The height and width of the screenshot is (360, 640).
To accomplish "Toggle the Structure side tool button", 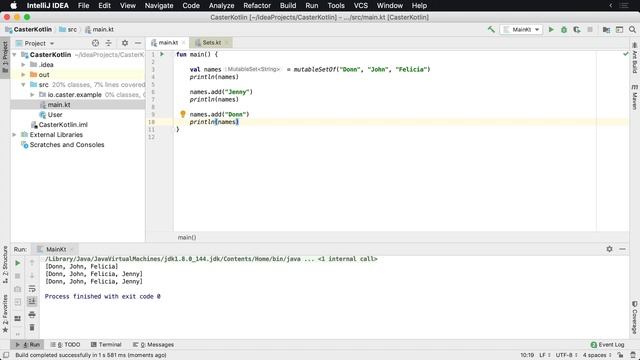I will point(5,264).
